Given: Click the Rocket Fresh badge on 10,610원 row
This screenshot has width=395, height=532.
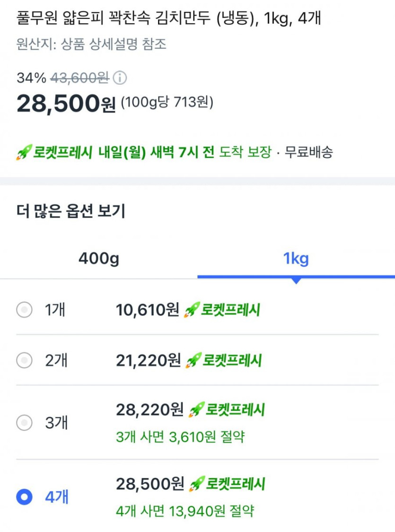Looking at the screenshot, I should tap(222, 310).
